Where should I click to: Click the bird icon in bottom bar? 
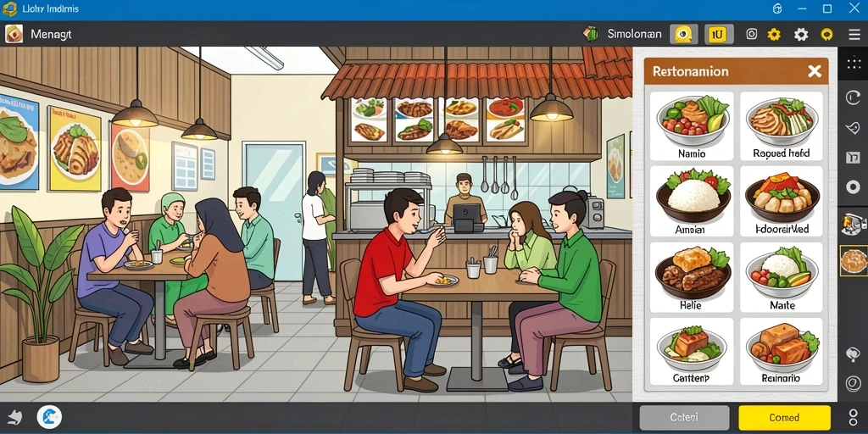coord(14,416)
